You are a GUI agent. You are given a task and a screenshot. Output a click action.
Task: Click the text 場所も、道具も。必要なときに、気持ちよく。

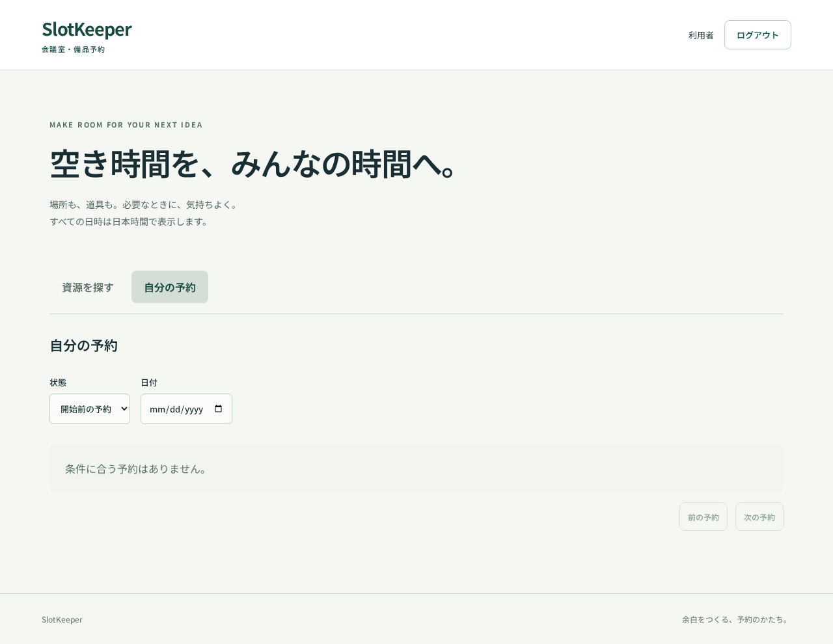144,205
